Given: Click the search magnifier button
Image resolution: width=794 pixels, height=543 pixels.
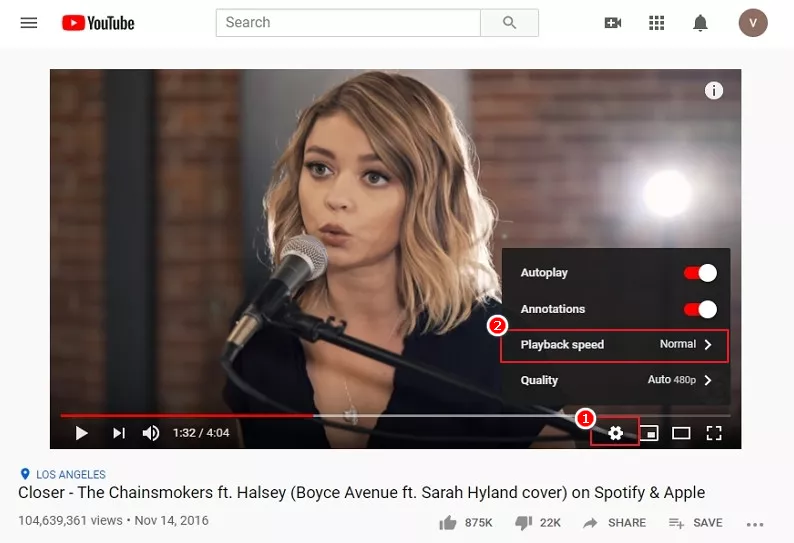Looking at the screenshot, I should point(509,23).
